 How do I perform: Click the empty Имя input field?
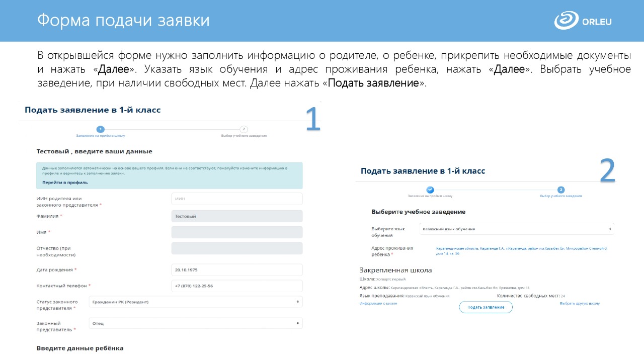point(236,232)
